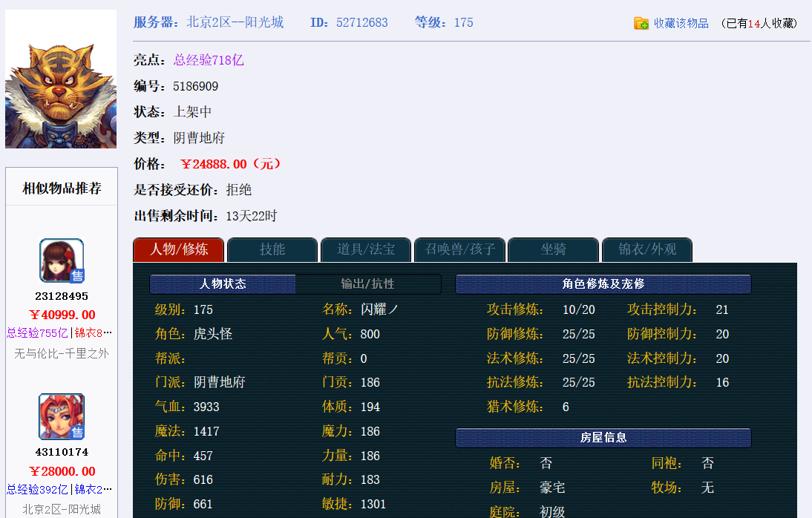Open recommended character 23128495 avatar
The height and width of the screenshot is (518, 812).
tap(61, 260)
